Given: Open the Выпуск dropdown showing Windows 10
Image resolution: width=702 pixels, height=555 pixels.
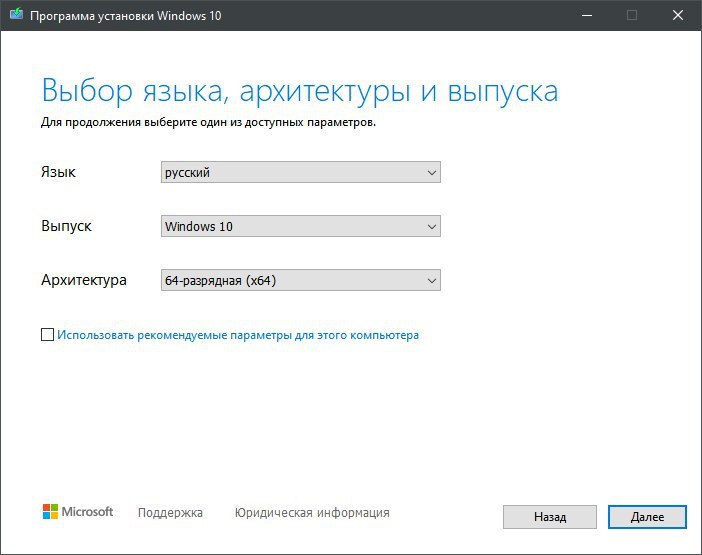Looking at the screenshot, I should (x=301, y=226).
